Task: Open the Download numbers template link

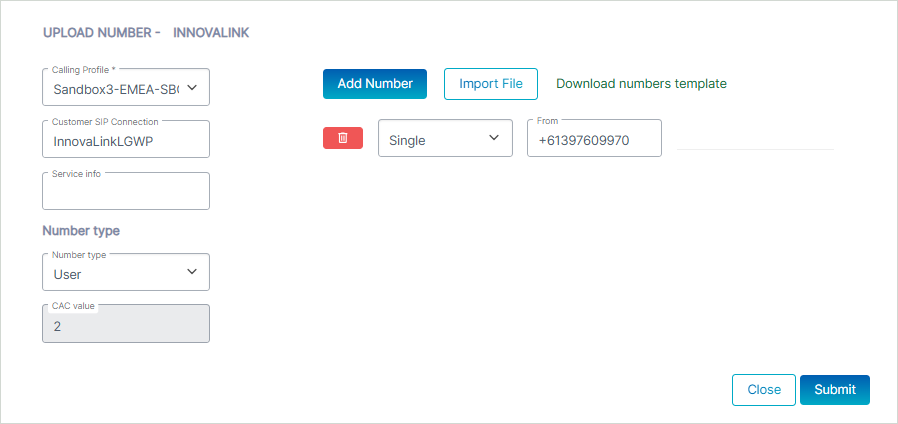Action: [641, 84]
